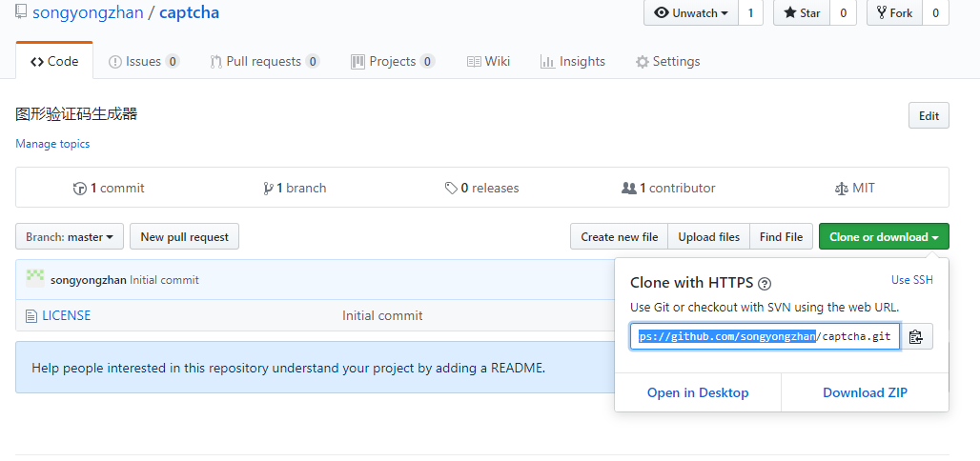This screenshot has height=461, width=980.
Task: Click the songyongzhan avatar image
Action: [x=35, y=278]
